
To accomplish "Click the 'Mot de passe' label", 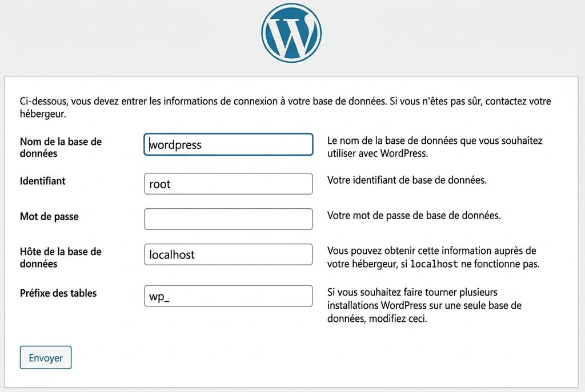I will point(49,216).
